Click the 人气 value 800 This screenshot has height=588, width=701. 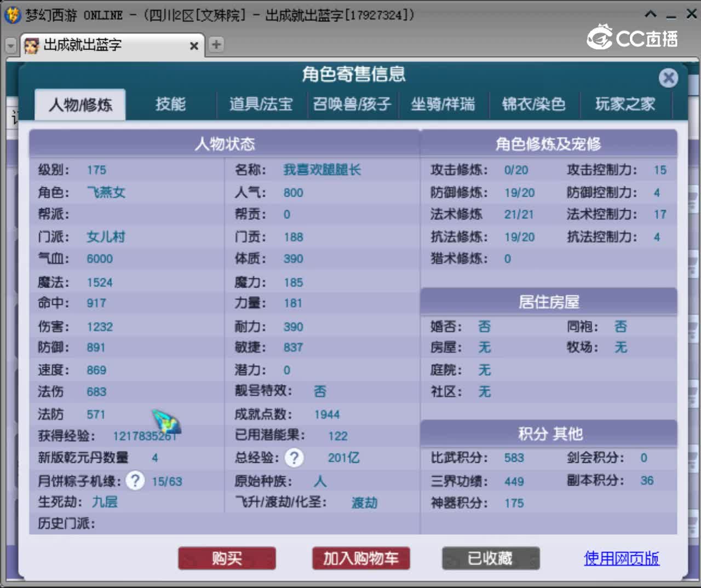point(293,193)
